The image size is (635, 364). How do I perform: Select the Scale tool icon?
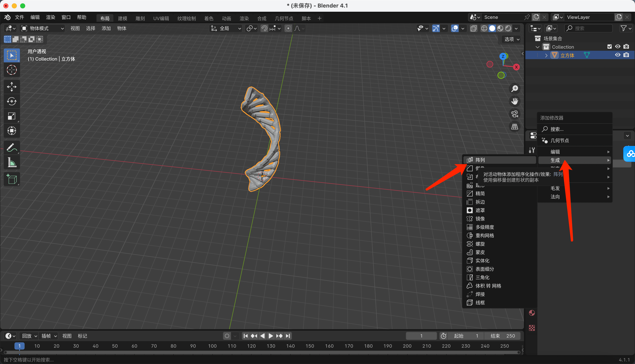(12, 116)
